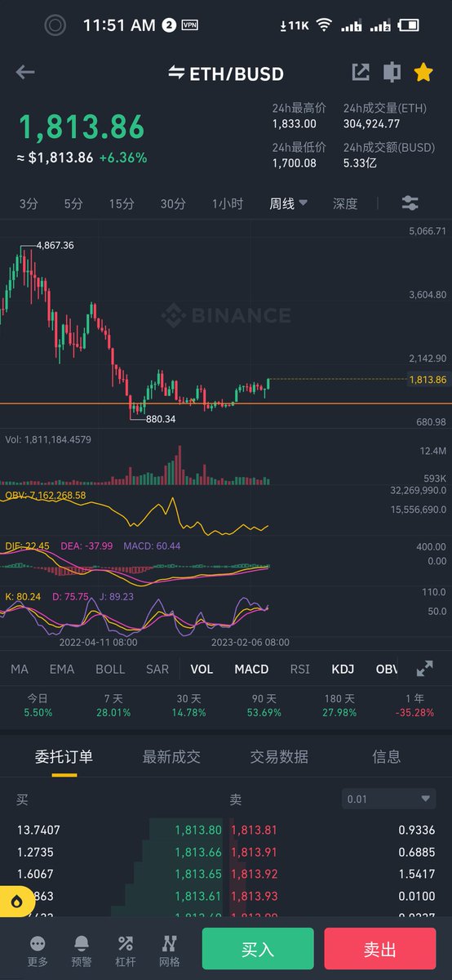Tap the swap icon beside ETH/BUSD
452x980 pixels.
(176, 73)
